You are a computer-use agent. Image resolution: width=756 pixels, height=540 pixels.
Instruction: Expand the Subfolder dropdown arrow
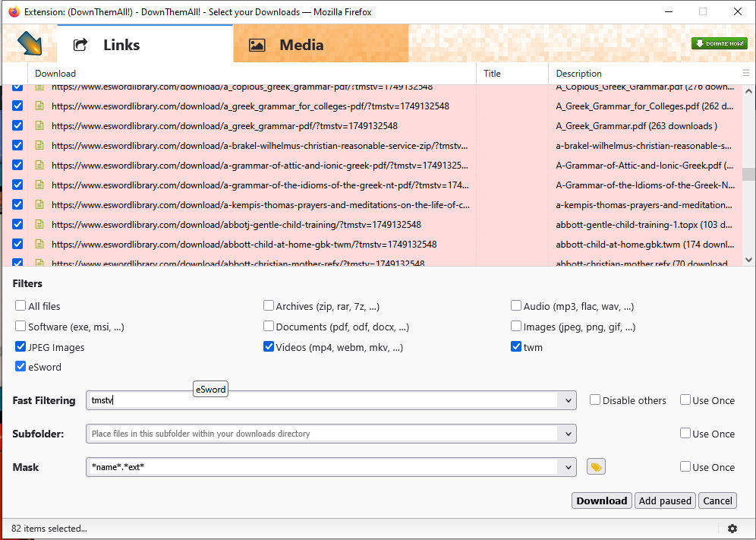click(x=568, y=434)
